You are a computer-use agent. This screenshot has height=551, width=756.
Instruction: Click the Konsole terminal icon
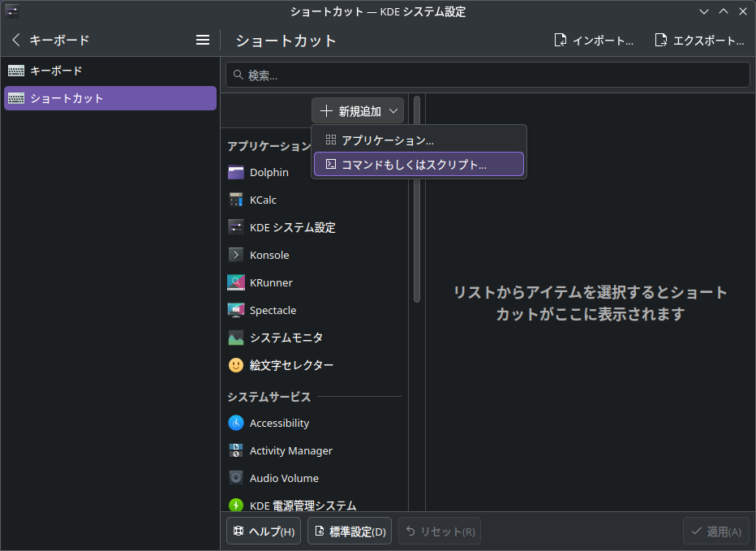click(236, 255)
